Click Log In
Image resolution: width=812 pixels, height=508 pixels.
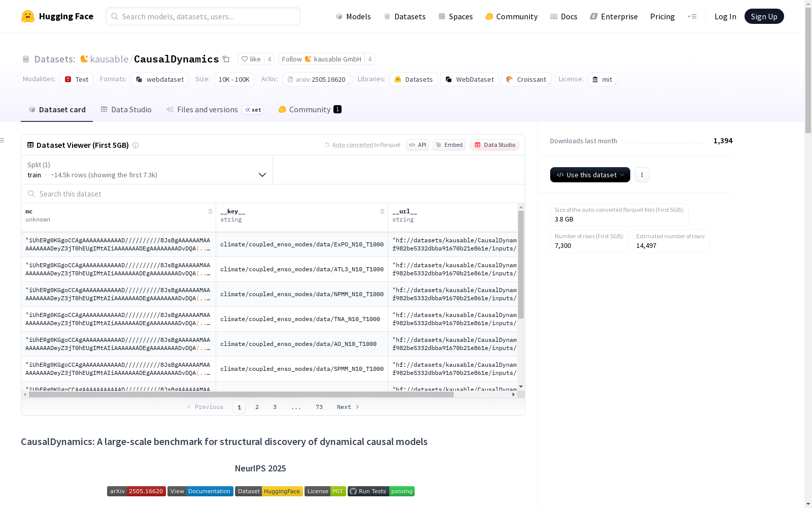click(725, 16)
